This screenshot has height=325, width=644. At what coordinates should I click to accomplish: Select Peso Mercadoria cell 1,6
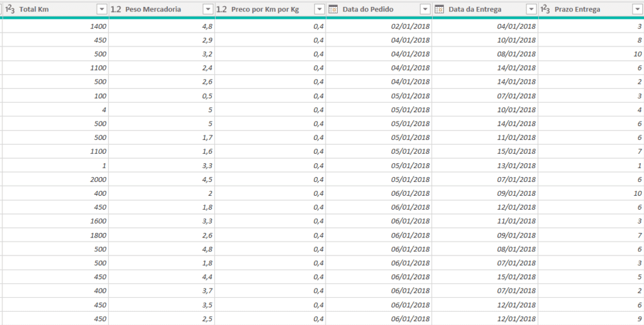pos(162,151)
